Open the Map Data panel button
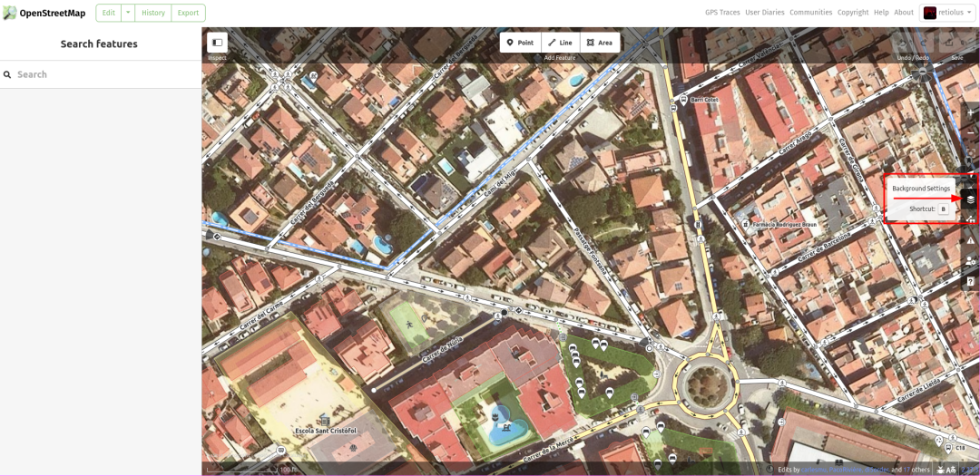The image size is (980, 476). [x=970, y=220]
